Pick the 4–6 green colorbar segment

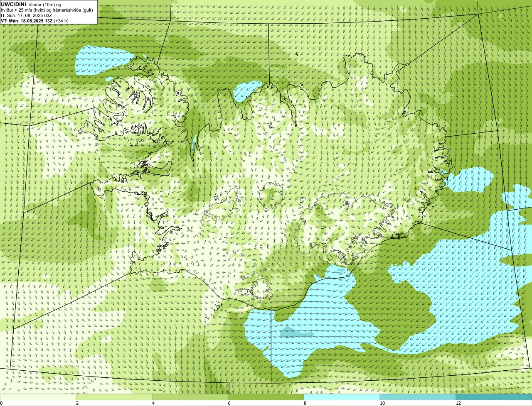[190, 397]
